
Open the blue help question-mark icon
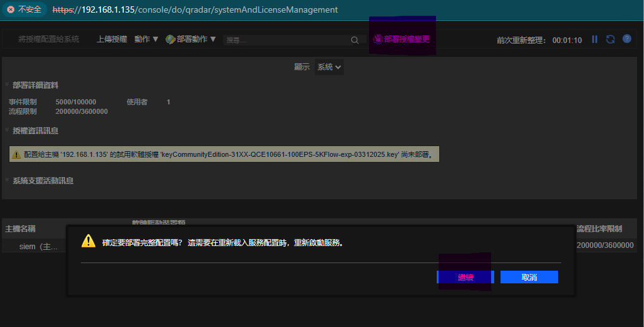[x=627, y=39]
